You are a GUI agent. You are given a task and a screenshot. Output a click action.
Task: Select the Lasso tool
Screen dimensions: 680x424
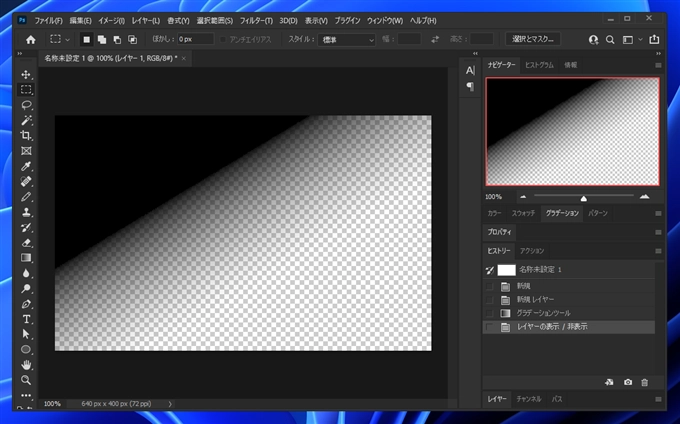tap(26, 105)
